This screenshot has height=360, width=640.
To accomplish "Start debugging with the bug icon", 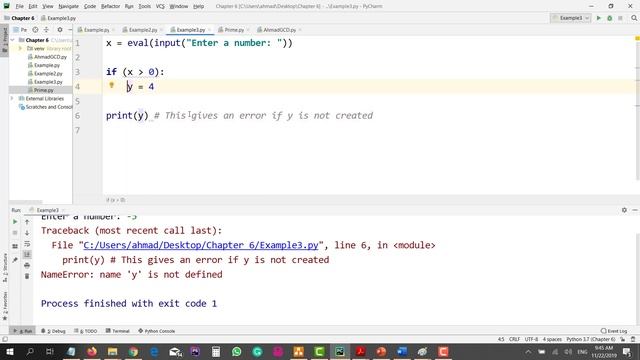I will [609, 18].
